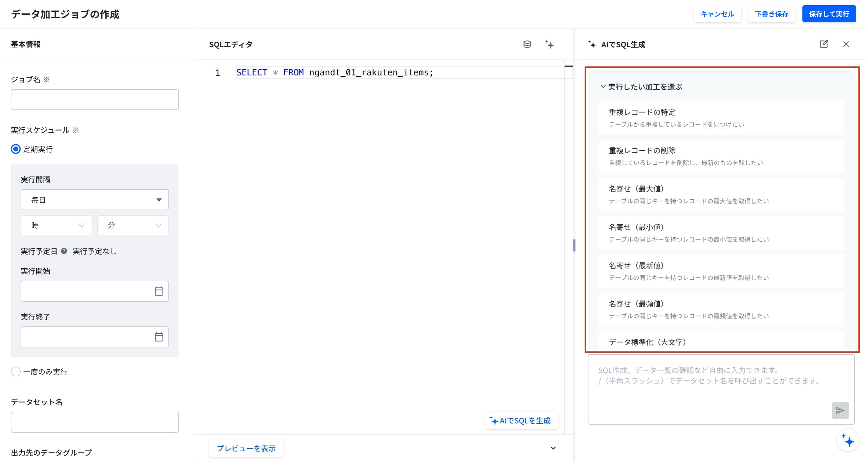
Task: Click the send arrow icon in AI prompt box
Action: click(840, 410)
